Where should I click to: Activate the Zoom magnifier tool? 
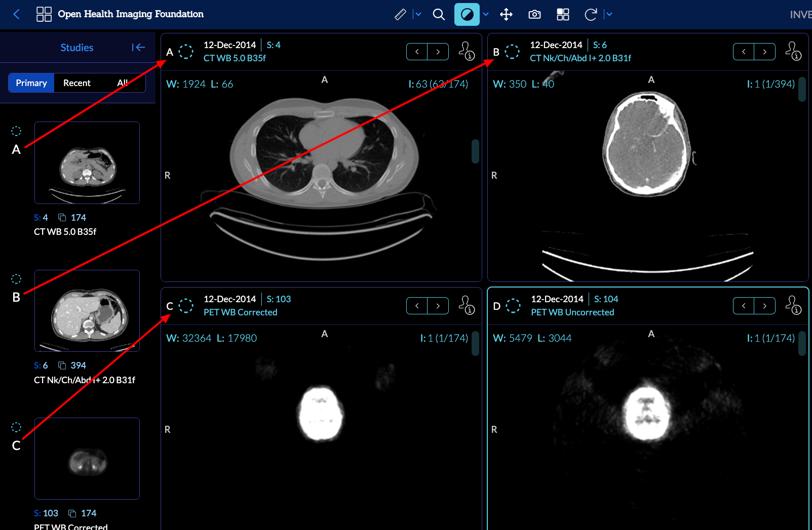[x=439, y=14]
